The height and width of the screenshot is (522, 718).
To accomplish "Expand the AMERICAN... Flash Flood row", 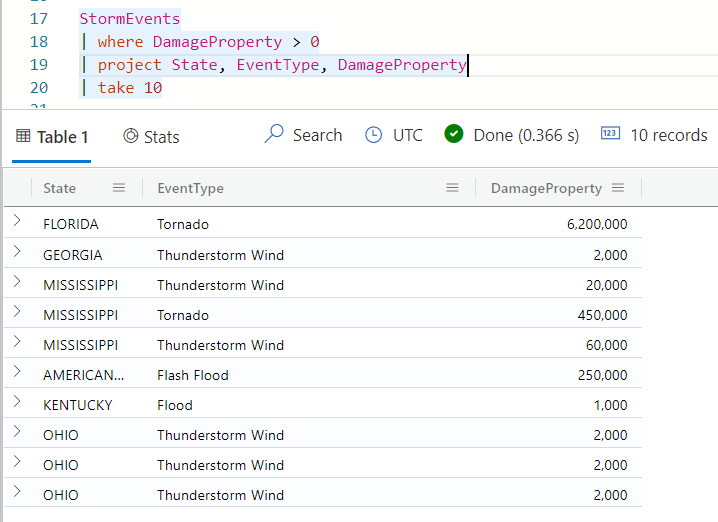I will (x=17, y=371).
